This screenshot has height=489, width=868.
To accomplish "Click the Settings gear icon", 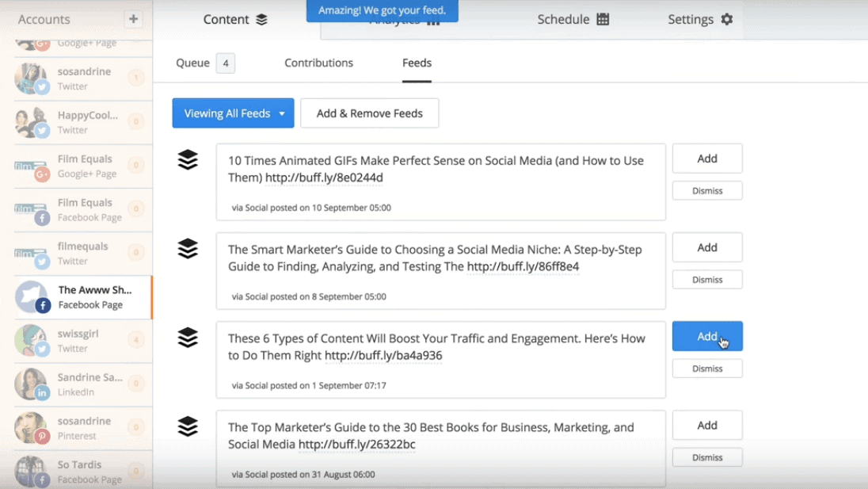I will (x=727, y=19).
